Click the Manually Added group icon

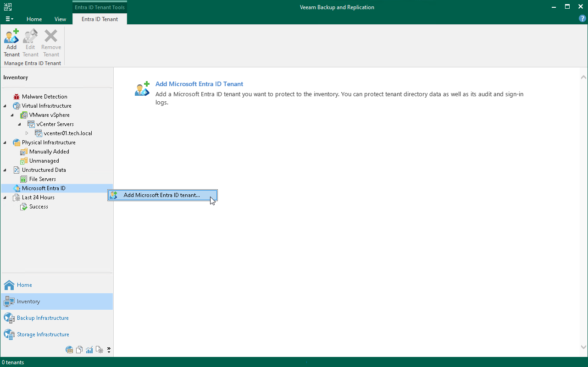pyautogui.click(x=24, y=152)
